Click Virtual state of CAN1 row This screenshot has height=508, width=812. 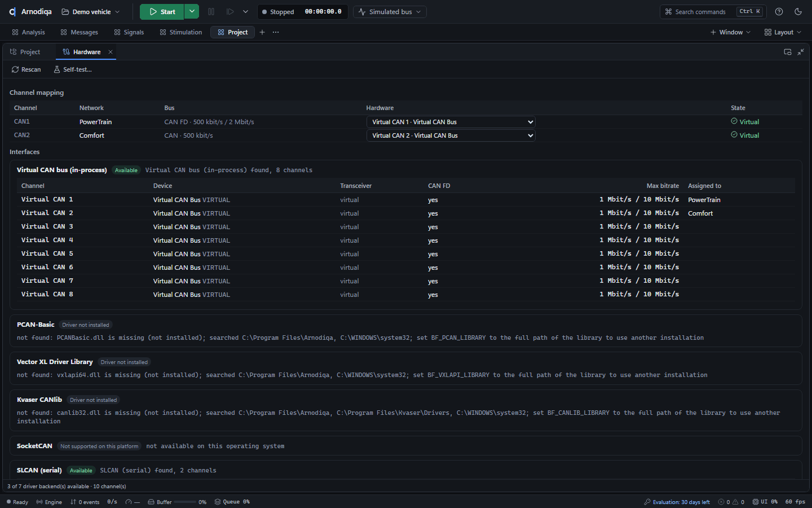tap(745, 122)
